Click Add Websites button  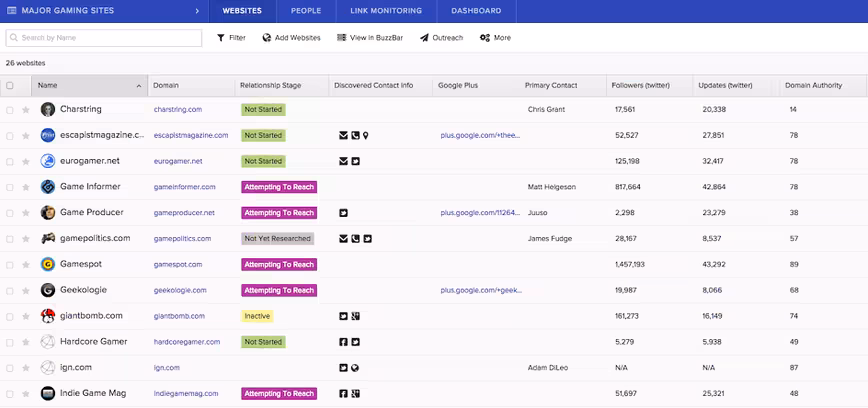click(x=291, y=38)
